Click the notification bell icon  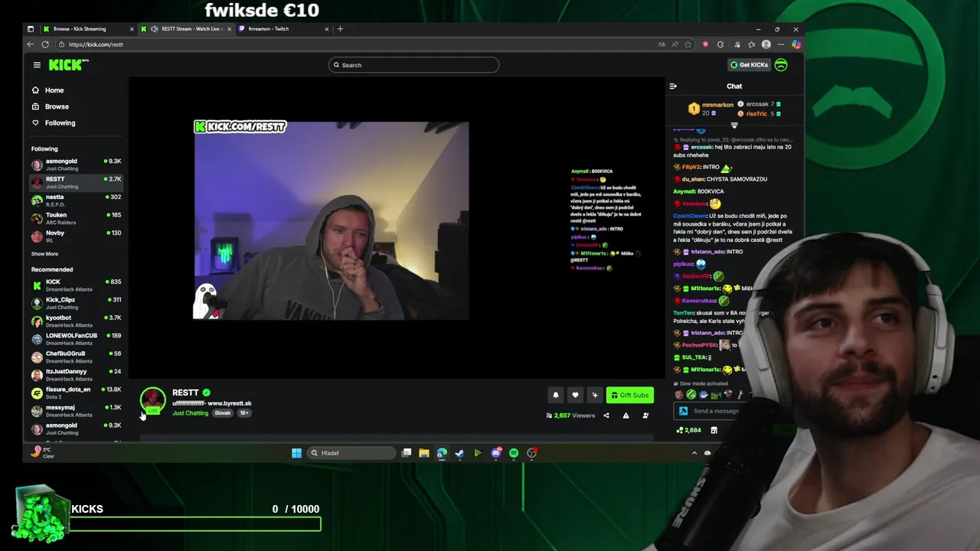(x=556, y=395)
